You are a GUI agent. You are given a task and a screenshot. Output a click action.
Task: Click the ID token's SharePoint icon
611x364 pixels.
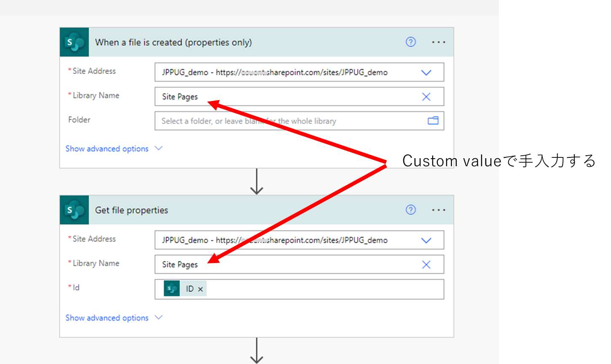point(172,289)
